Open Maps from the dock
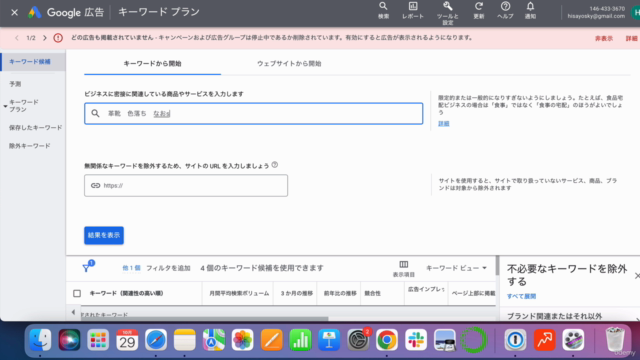Viewport: 640px width, 360px height. click(x=213, y=340)
